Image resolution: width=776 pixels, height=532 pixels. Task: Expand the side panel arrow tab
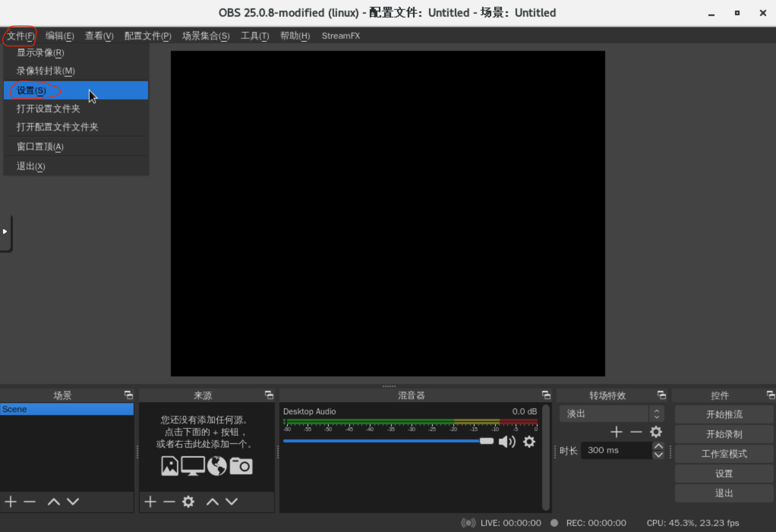point(5,232)
